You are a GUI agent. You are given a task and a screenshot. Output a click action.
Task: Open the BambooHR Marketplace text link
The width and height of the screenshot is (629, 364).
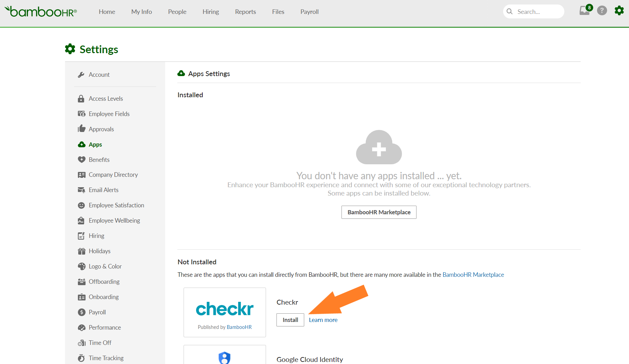pyautogui.click(x=473, y=275)
